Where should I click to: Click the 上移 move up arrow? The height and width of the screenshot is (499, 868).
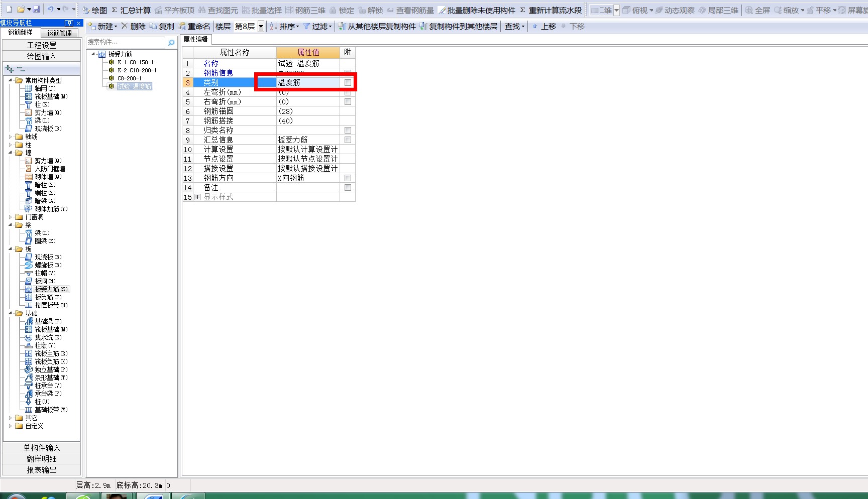point(534,26)
